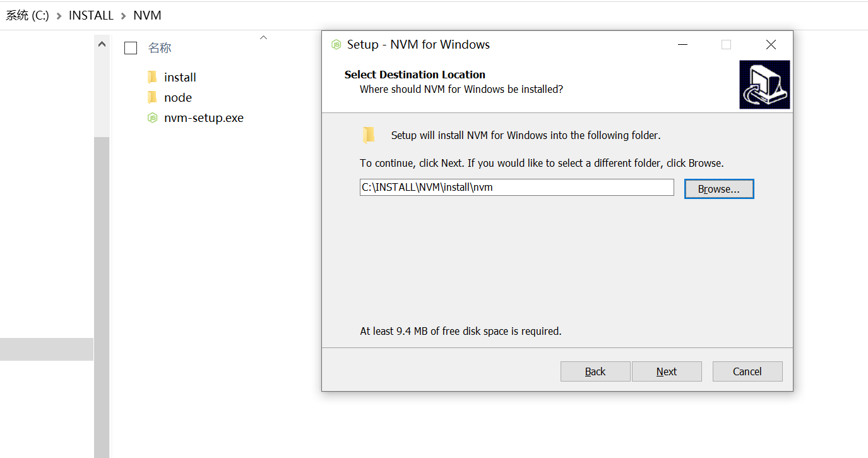This screenshot has width=868, height=458.
Task: Select the NVM breadcrumb segment
Action: [x=147, y=16]
